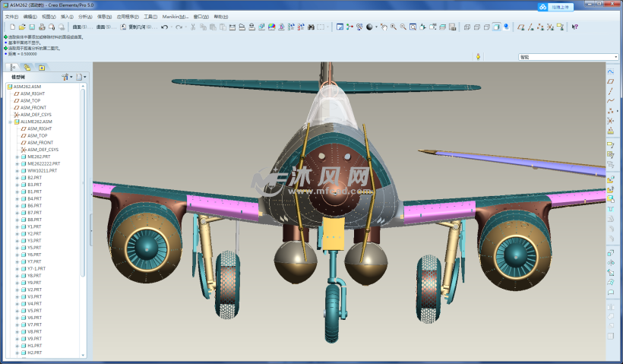Image resolution: width=623 pixels, height=364 pixels.
Task: Click the context help icon
Action: (575, 27)
